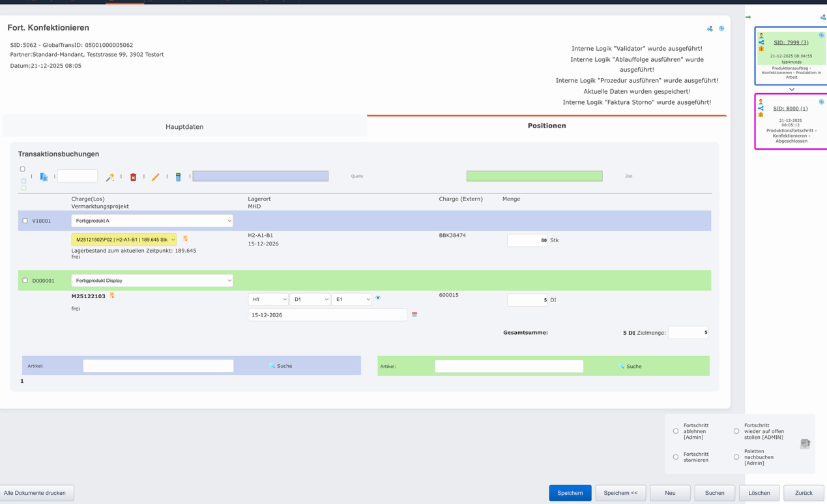Select the Positionen tab
Screen dimensions: 827x504
(546, 126)
